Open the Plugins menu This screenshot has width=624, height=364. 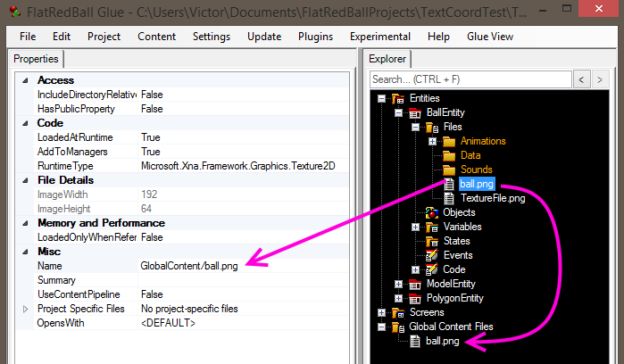(315, 37)
